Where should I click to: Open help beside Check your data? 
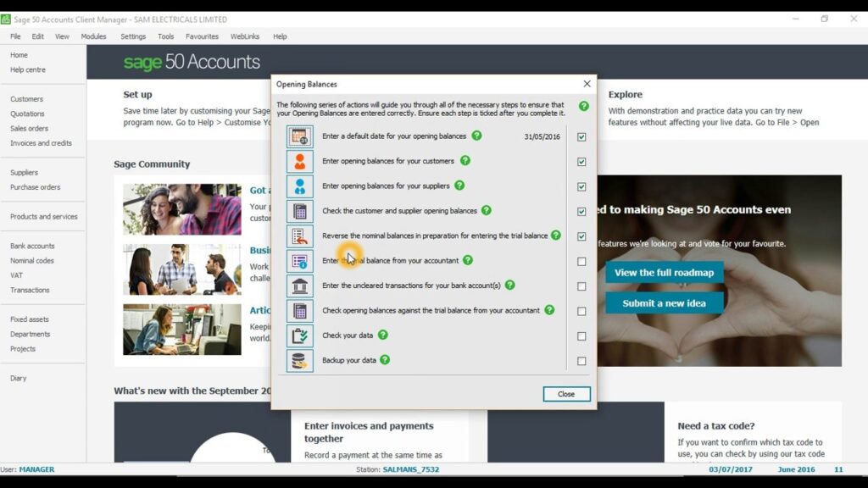pos(382,335)
